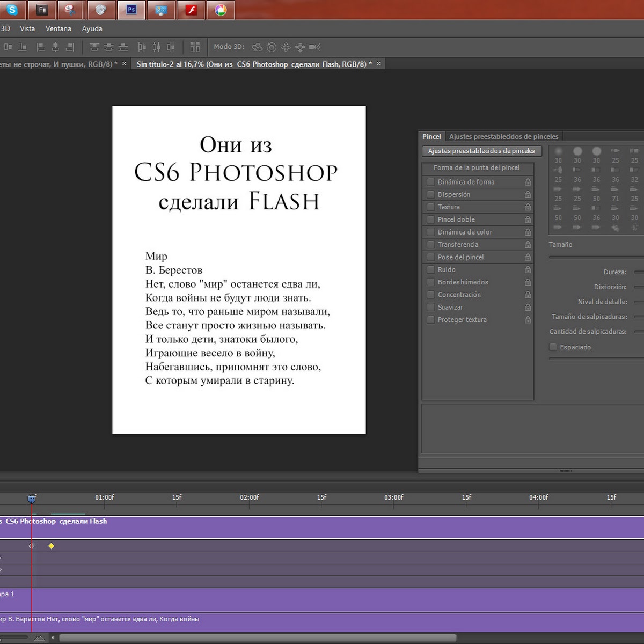Image resolution: width=644 pixels, height=644 pixels.
Task: Select the CS6 Photoshop сделали Flash clip
Action: coord(322,527)
